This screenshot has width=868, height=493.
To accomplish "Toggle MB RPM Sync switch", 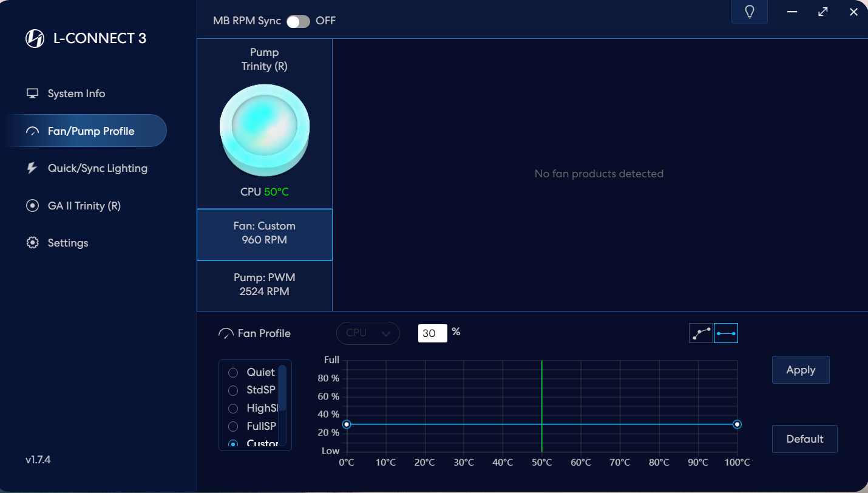I will 298,21.
